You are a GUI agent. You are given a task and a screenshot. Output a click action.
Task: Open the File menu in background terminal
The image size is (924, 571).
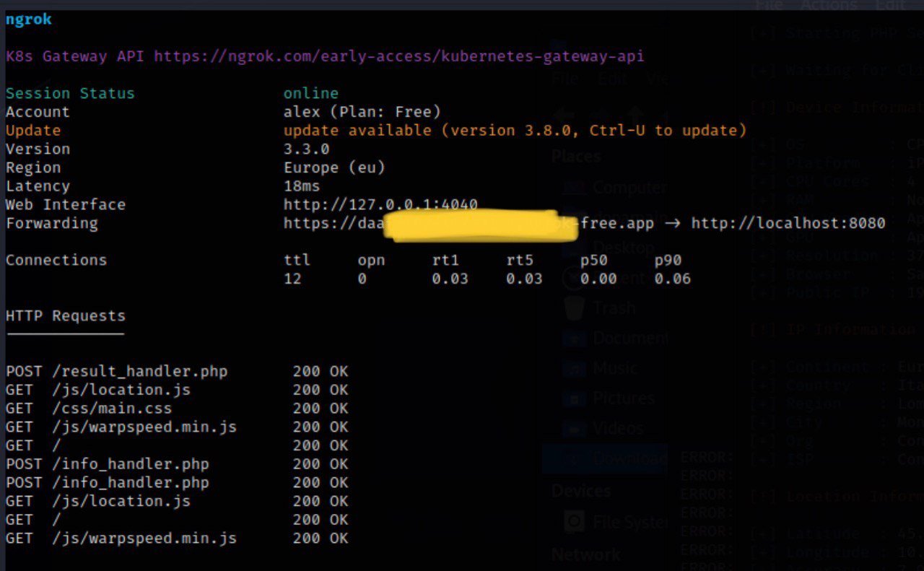pyautogui.click(x=768, y=6)
